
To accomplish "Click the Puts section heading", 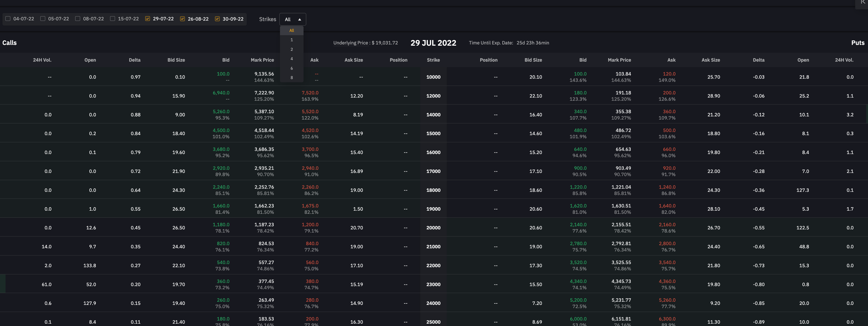I will click(x=858, y=43).
